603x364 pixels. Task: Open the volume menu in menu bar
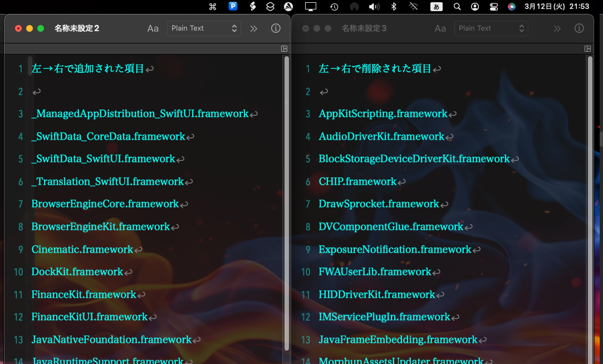tap(374, 7)
